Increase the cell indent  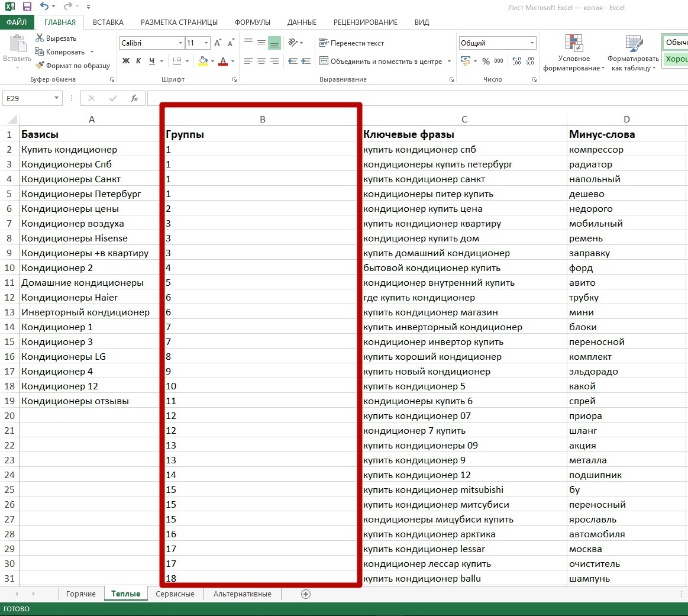306,61
